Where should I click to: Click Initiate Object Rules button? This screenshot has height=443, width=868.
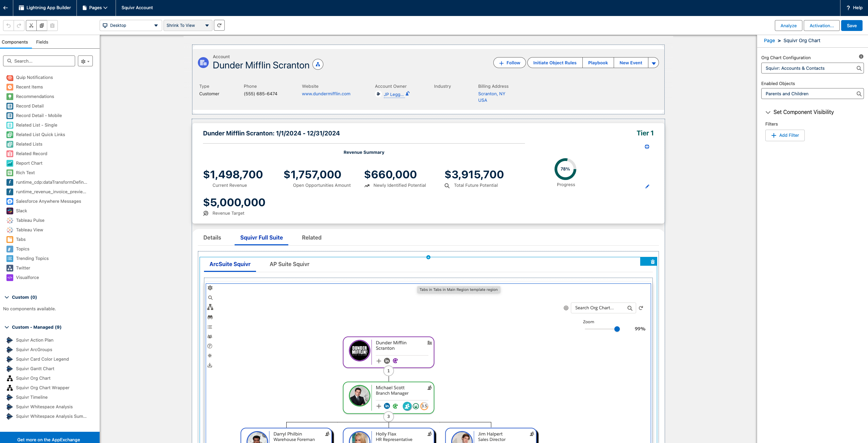pos(555,63)
